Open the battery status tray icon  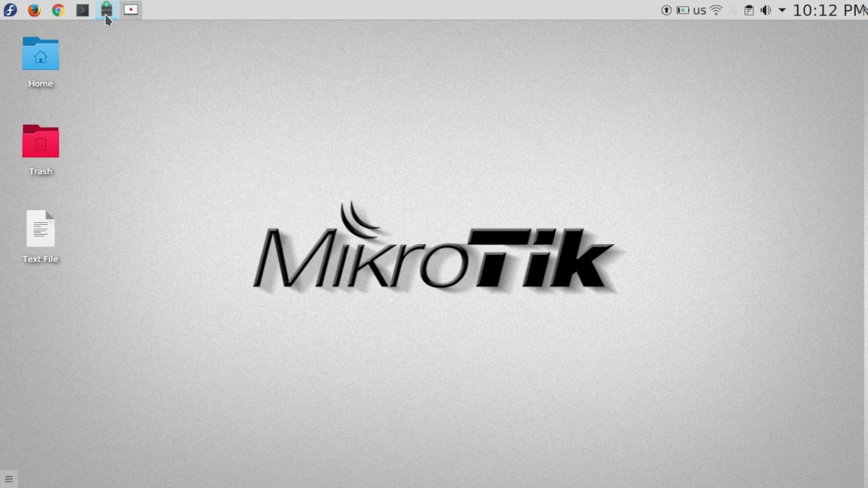click(683, 10)
